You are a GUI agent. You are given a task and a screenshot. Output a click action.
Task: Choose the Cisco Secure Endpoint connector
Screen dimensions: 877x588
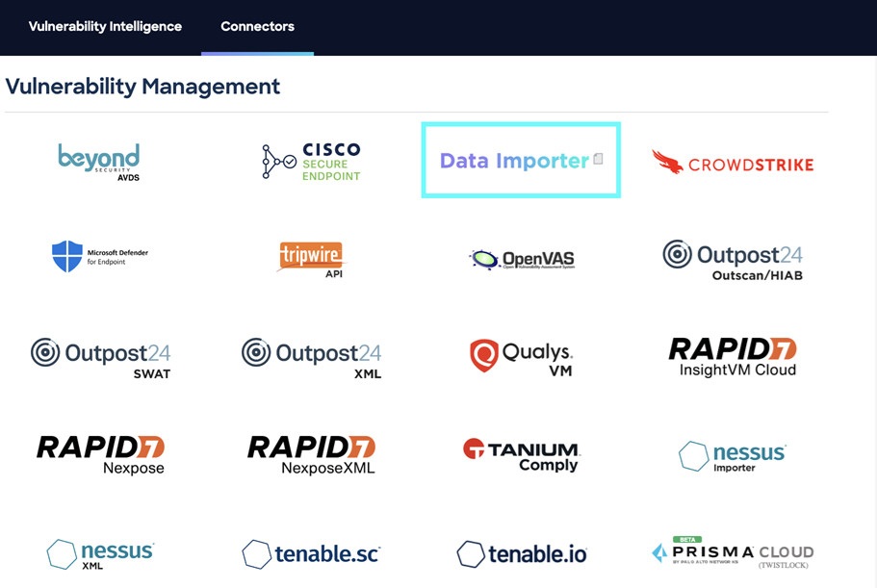coord(312,162)
